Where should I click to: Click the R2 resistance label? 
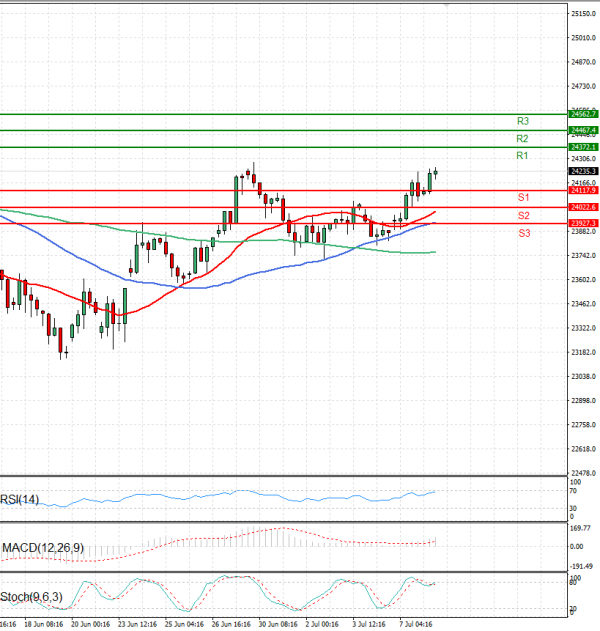[522, 139]
